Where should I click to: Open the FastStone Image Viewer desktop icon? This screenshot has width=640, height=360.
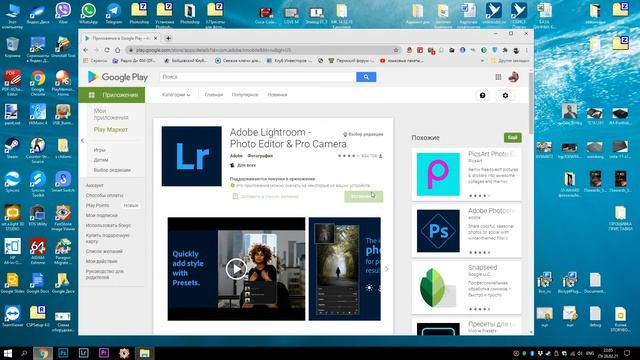pos(63,218)
